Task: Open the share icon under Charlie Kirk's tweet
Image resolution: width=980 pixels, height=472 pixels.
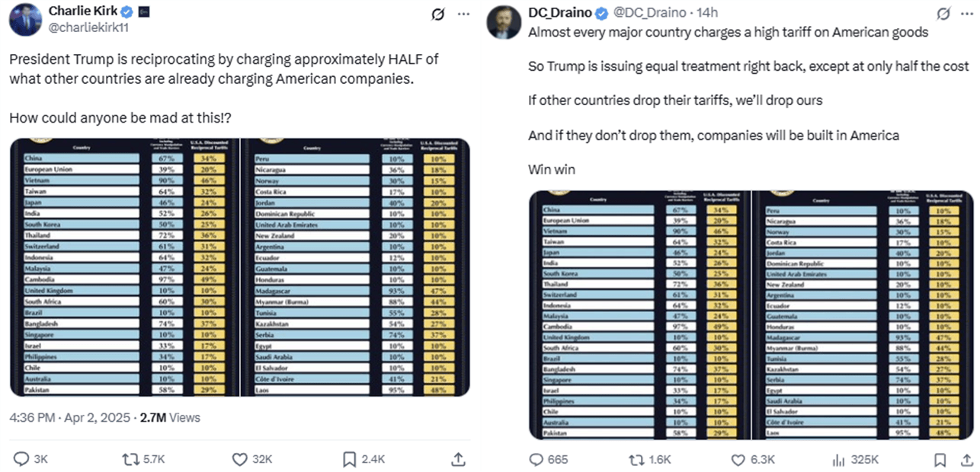Action: click(x=458, y=459)
